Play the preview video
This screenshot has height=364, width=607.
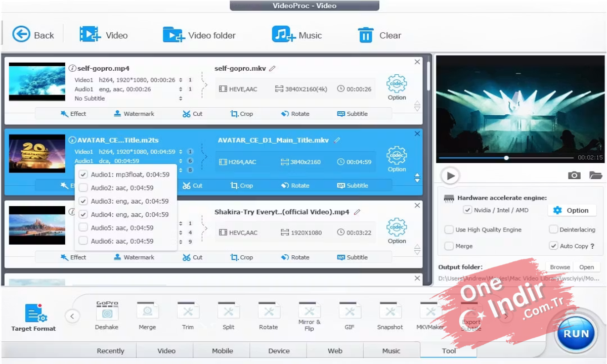point(449,175)
